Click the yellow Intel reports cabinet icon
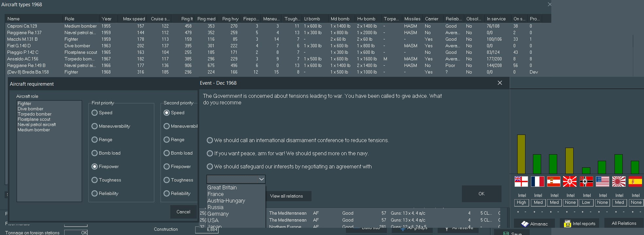 pos(567,224)
